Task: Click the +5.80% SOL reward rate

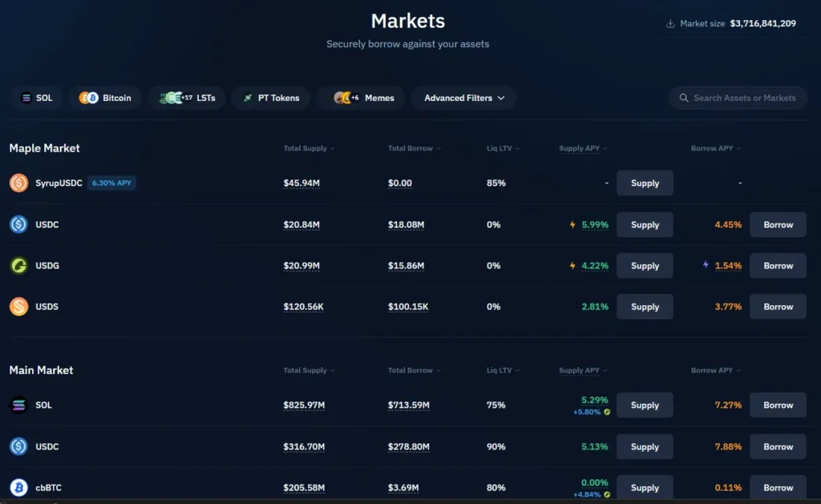Action: [587, 412]
